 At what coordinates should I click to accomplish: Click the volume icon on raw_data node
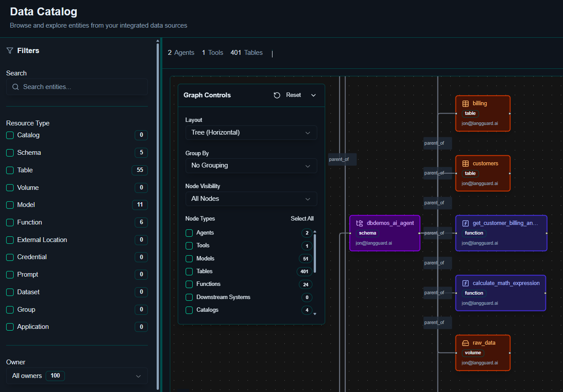(x=466, y=343)
